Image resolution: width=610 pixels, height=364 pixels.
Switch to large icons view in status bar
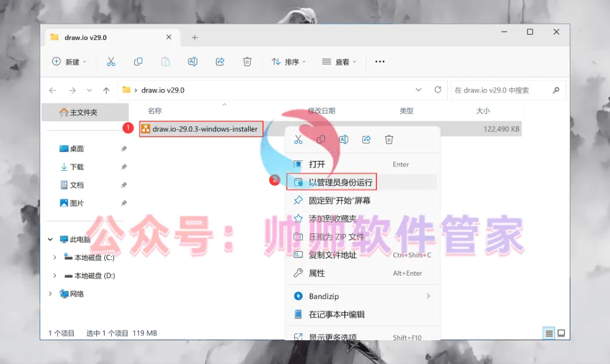[561, 334]
